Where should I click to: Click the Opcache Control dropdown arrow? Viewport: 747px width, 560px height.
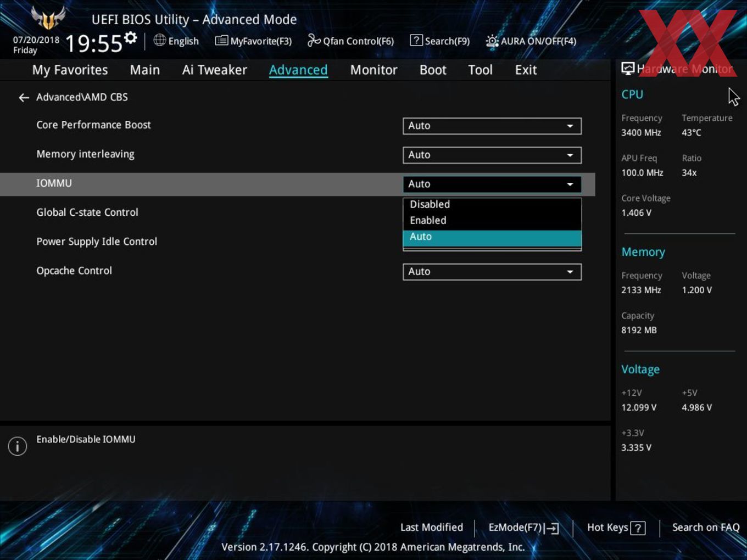(x=570, y=272)
